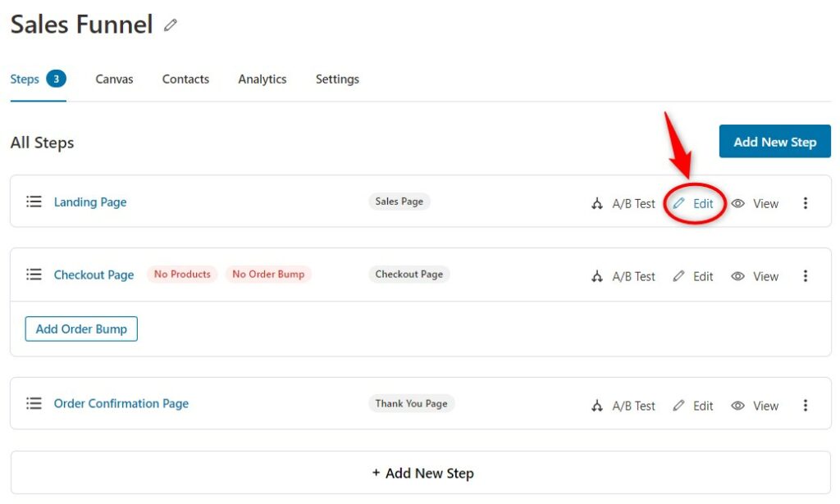Click the pencil icon beside Sales Funnel title

point(171,25)
